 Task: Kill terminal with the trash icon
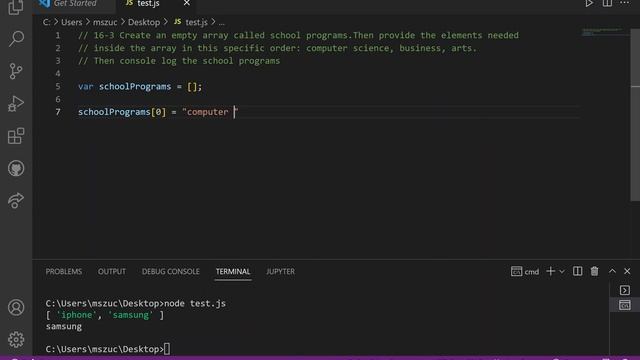click(594, 271)
